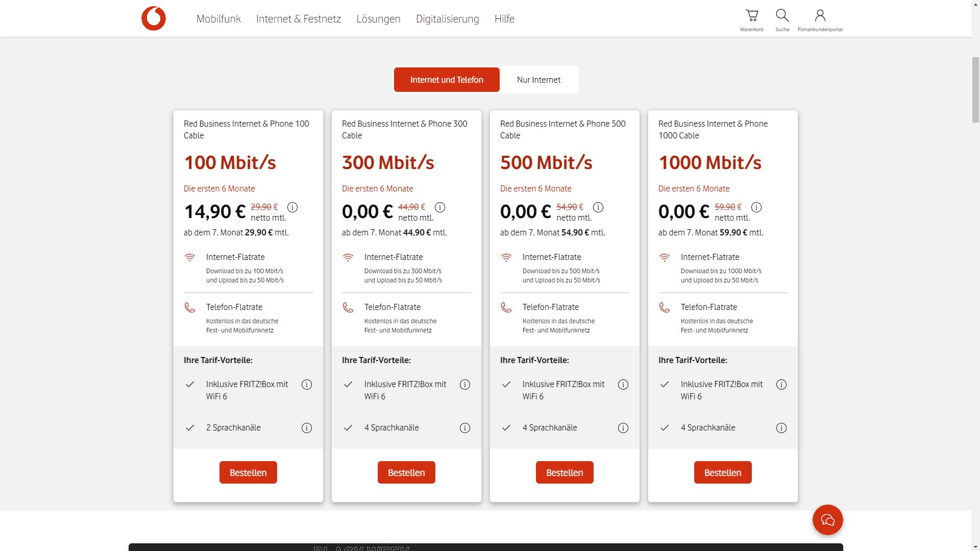Screen dimensions: 980x551
Task: Click the Red Business Internet & Phone 100 Cable title
Action: [x=247, y=129]
